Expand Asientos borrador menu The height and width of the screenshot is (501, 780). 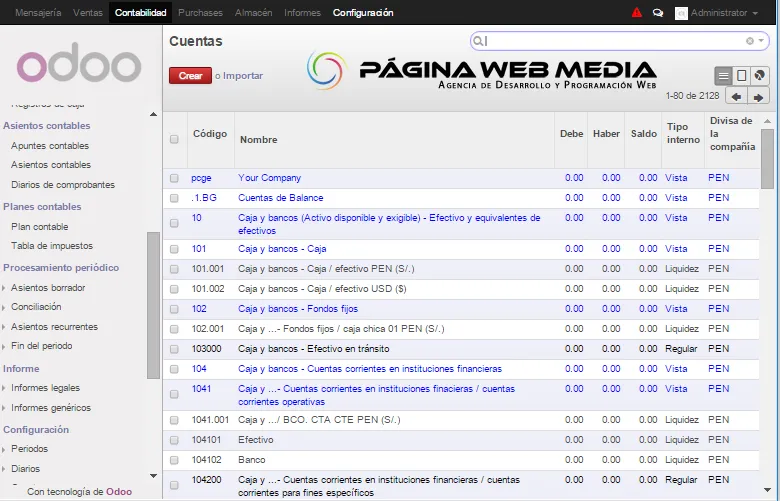pyautogui.click(x=48, y=288)
